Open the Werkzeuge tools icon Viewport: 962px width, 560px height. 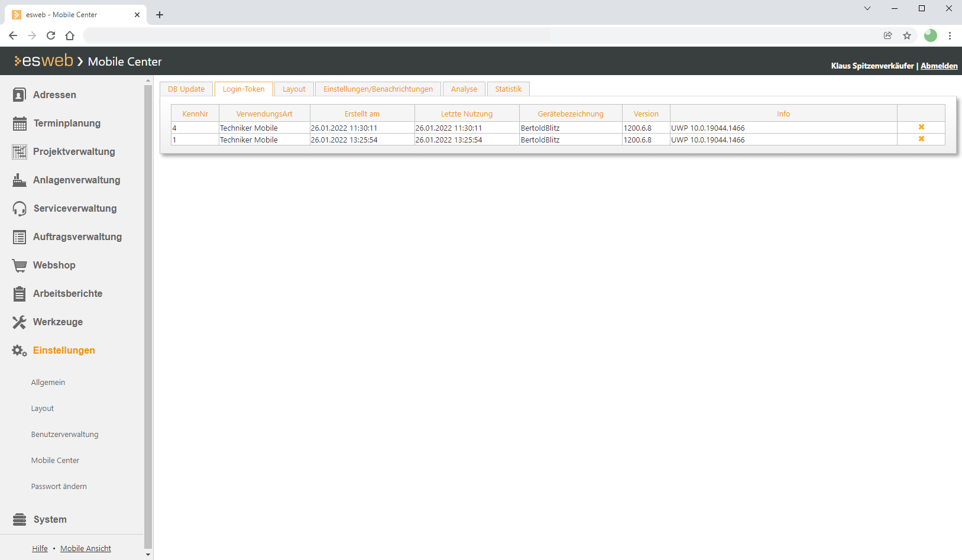coord(20,322)
